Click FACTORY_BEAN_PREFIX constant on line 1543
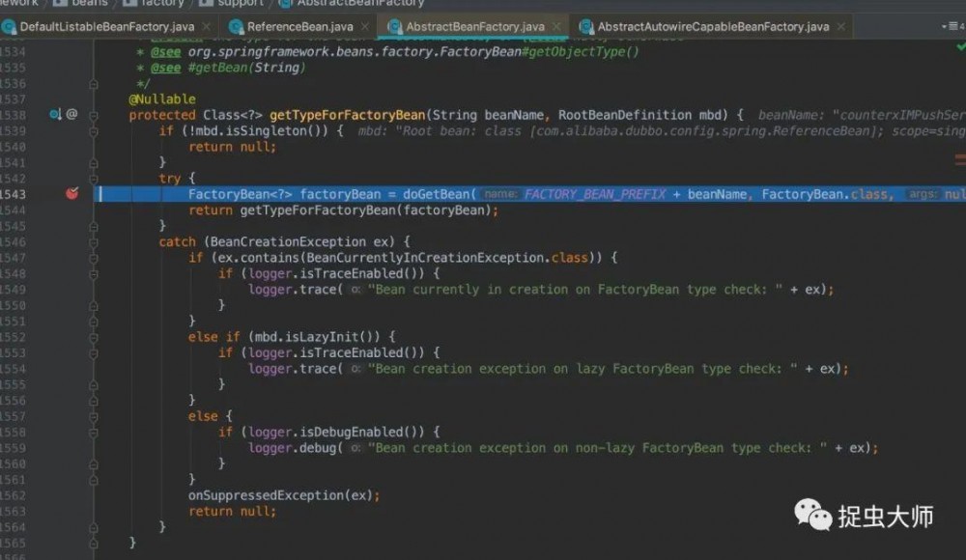This screenshot has height=560, width=966. [x=595, y=194]
